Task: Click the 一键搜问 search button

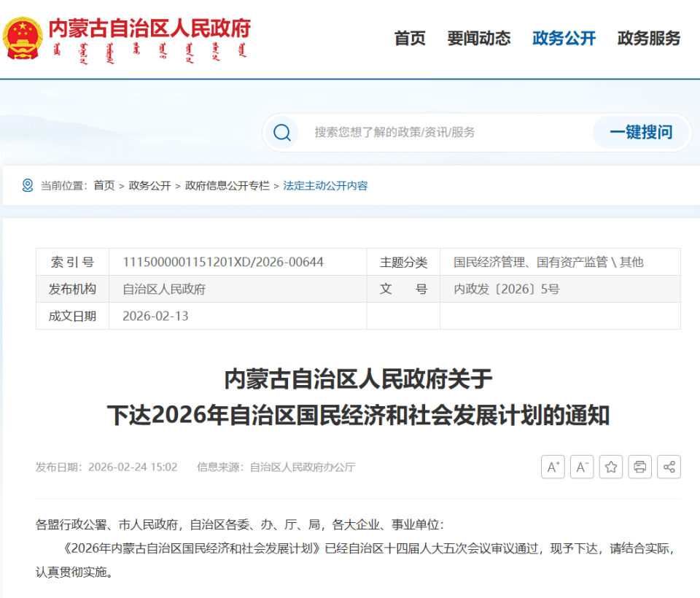Action: (x=641, y=133)
